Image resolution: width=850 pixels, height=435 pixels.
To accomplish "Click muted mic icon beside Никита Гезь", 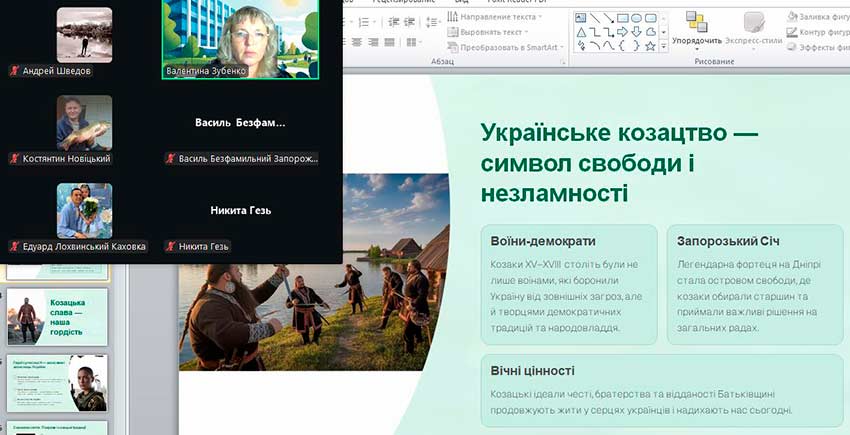I will (170, 246).
